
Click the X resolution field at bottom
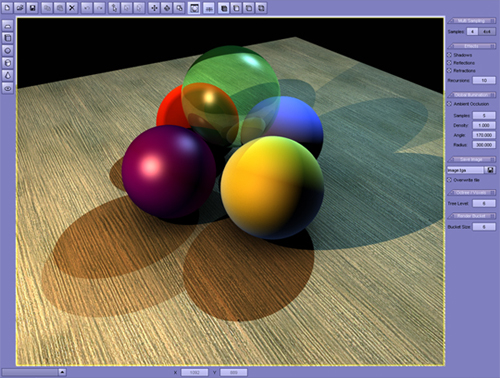point(195,372)
